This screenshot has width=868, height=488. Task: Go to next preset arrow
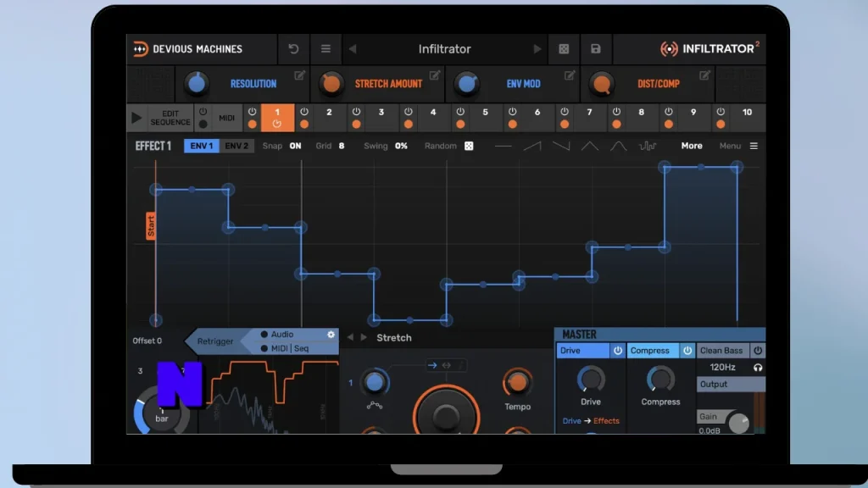[537, 48]
